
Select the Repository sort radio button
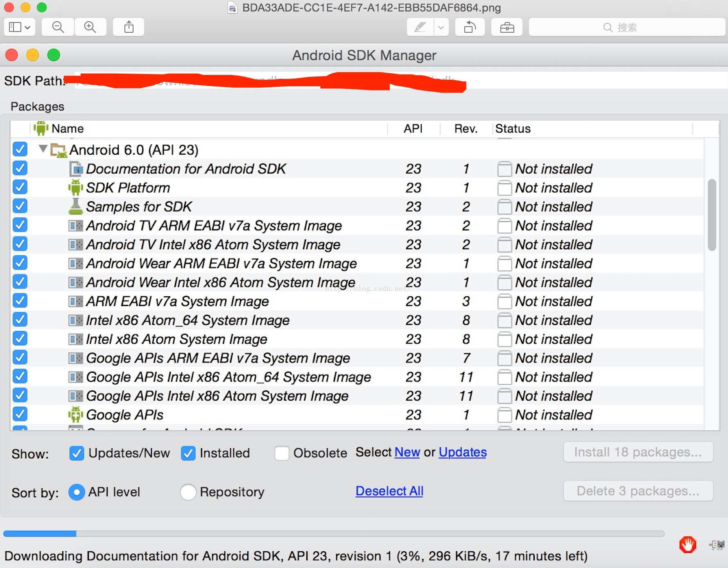[188, 492]
